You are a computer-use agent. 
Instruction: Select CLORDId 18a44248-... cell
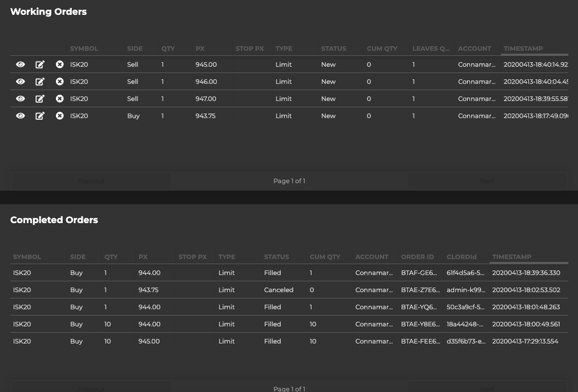[465, 324]
